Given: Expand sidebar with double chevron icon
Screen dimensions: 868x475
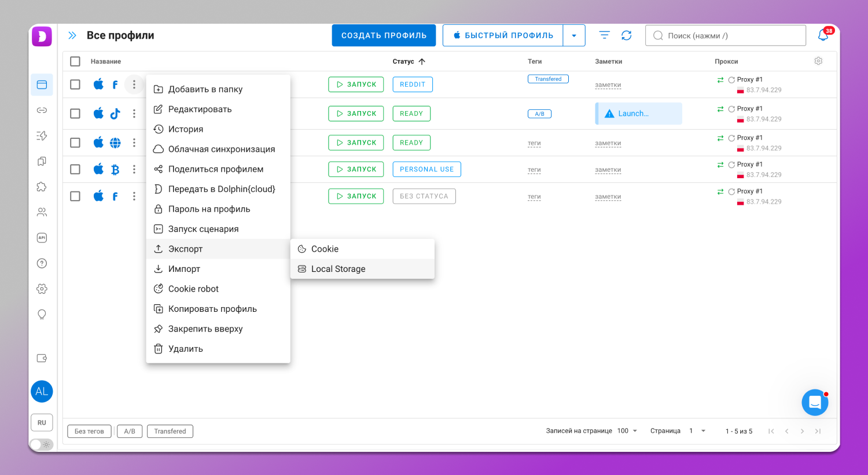Looking at the screenshot, I should tap(72, 35).
